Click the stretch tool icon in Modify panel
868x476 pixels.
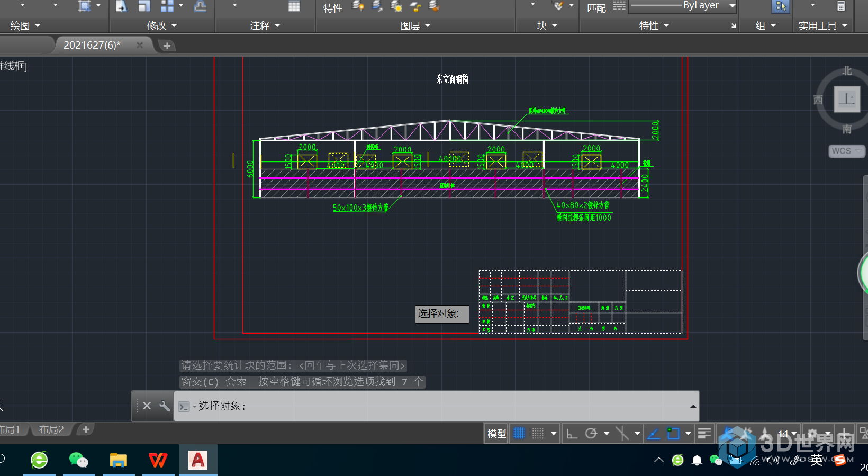point(121,6)
